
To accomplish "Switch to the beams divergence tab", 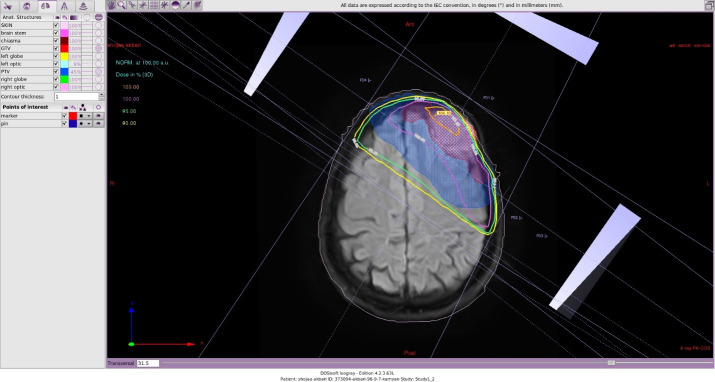I will pos(64,6).
